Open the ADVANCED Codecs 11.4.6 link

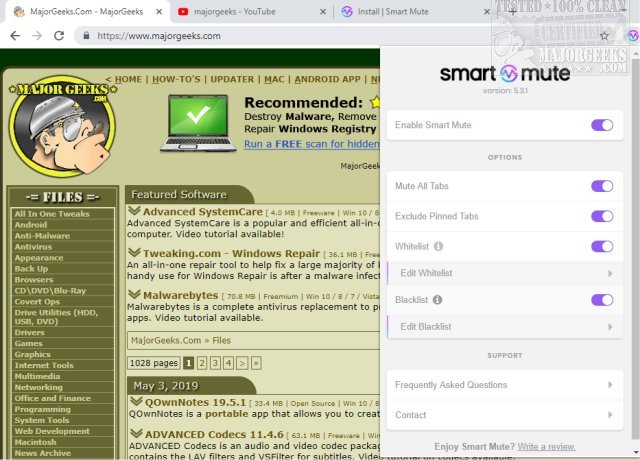[214, 434]
